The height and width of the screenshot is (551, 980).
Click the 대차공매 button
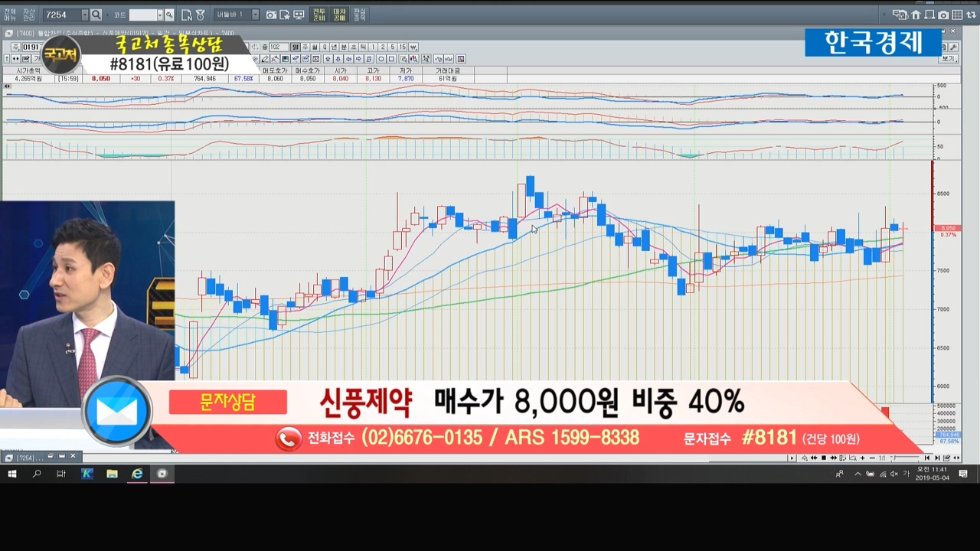coord(339,15)
